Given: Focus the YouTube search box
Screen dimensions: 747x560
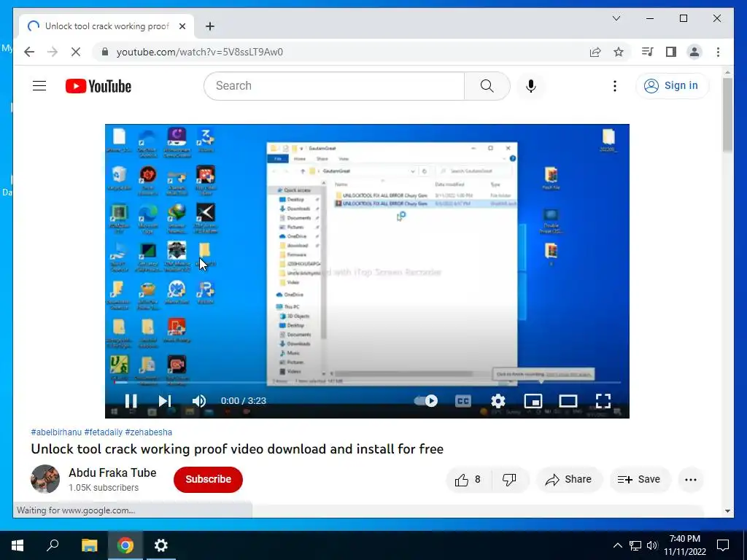Looking at the screenshot, I should point(334,86).
